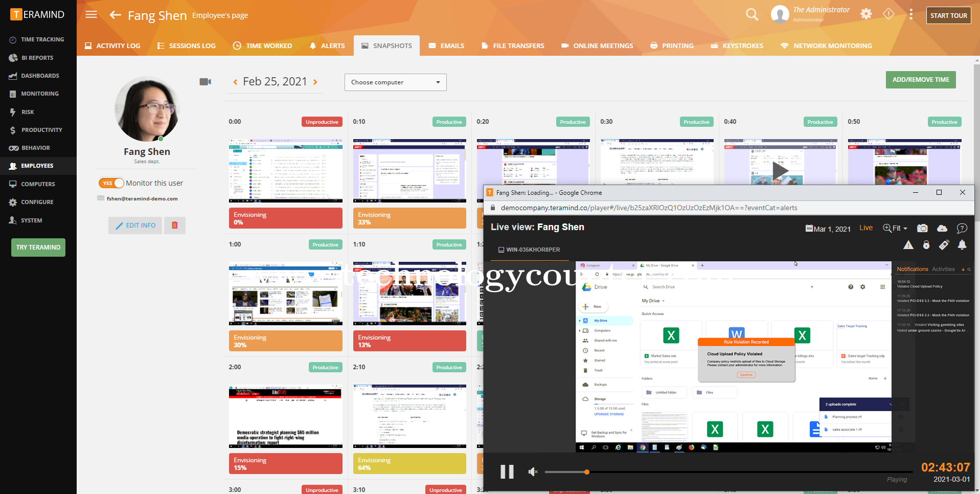This screenshot has width=980, height=494.
Task: Click the bell notification icon in live view
Action: click(962, 245)
